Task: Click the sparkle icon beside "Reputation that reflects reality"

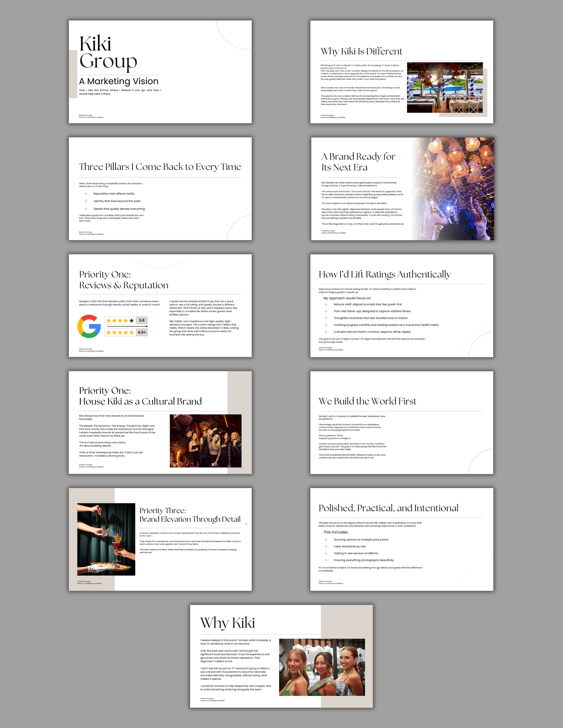Action: click(86, 194)
